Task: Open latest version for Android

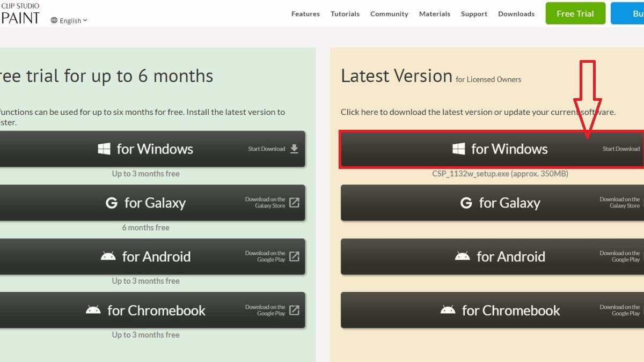Action: (x=492, y=256)
